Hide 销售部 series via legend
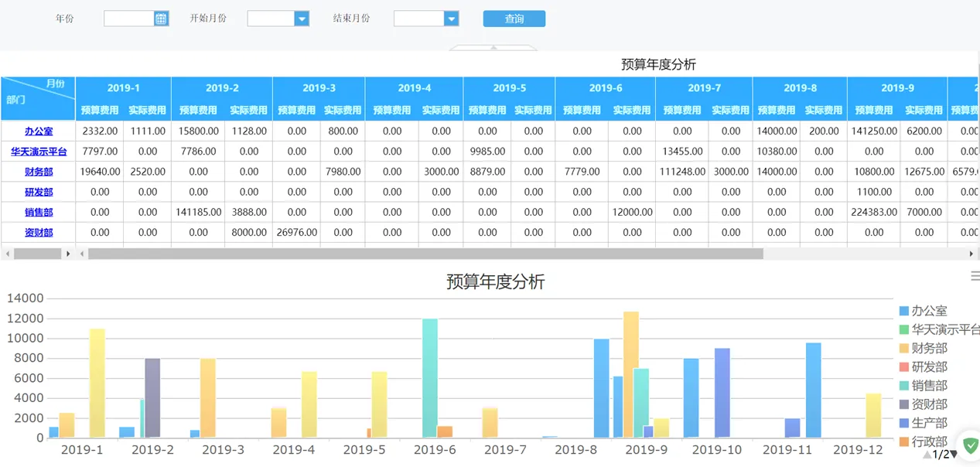This screenshot has height=467, width=980. point(928,386)
